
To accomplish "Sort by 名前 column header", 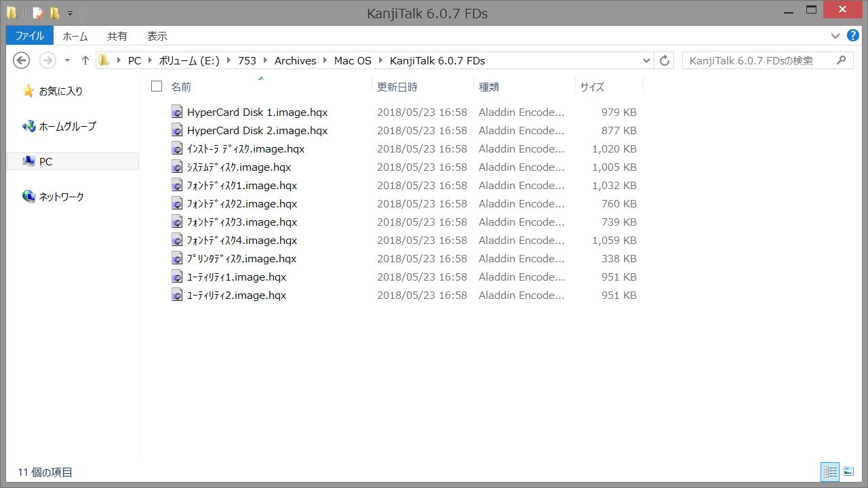I will 181,87.
